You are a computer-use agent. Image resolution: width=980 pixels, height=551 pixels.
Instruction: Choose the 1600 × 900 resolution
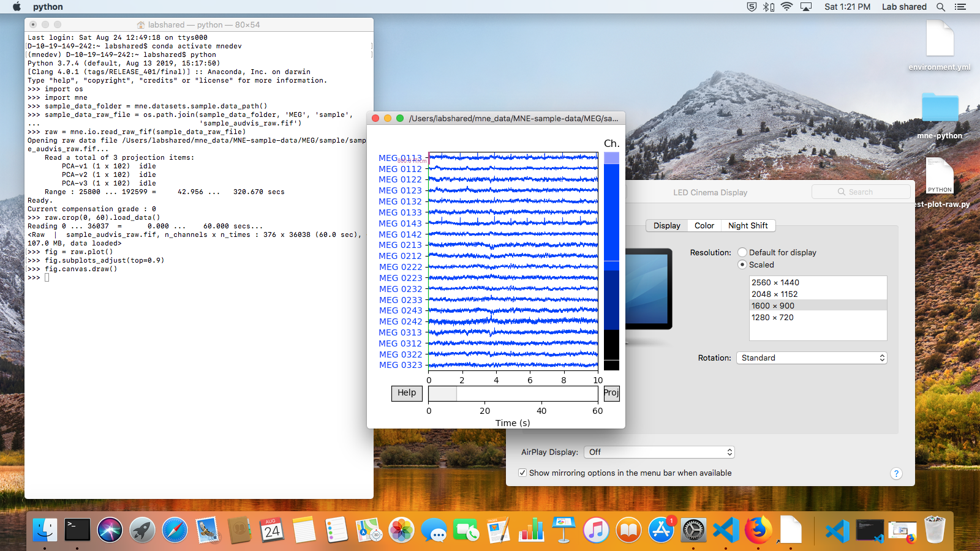(x=818, y=305)
